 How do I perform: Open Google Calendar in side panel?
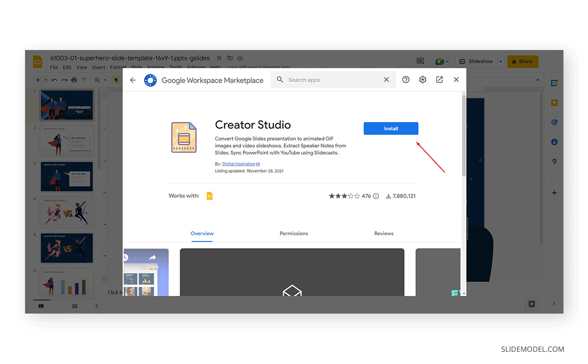[x=554, y=83]
